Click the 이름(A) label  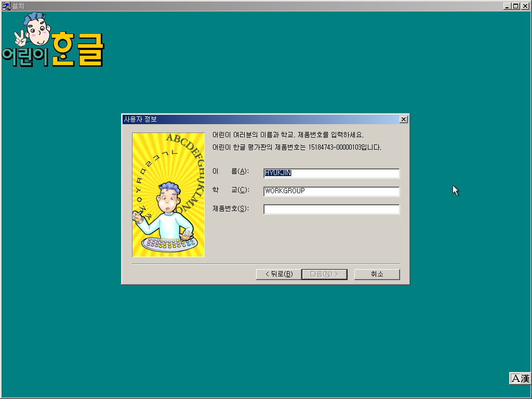click(231, 171)
